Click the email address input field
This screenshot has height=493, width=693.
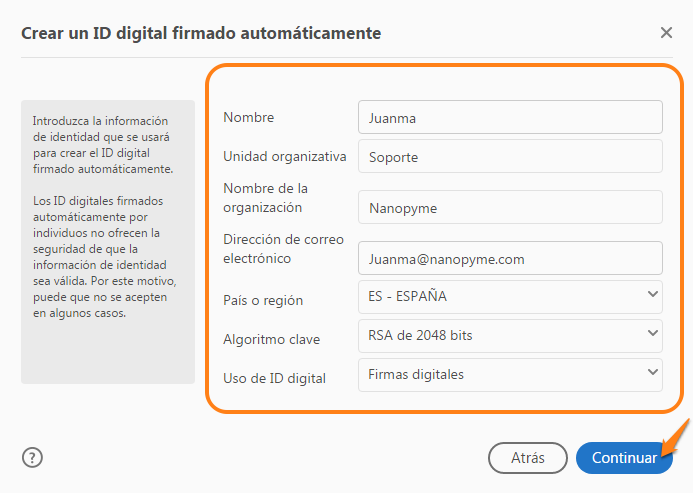[x=510, y=258]
